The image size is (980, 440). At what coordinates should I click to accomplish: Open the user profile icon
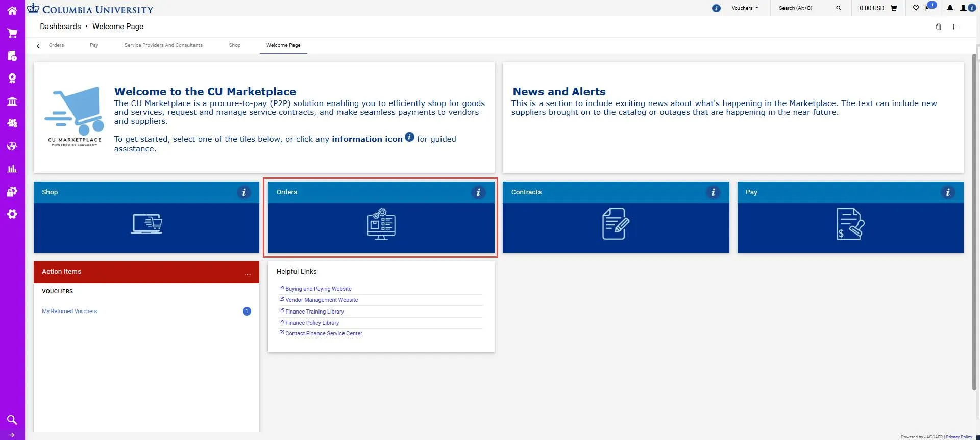(x=964, y=8)
